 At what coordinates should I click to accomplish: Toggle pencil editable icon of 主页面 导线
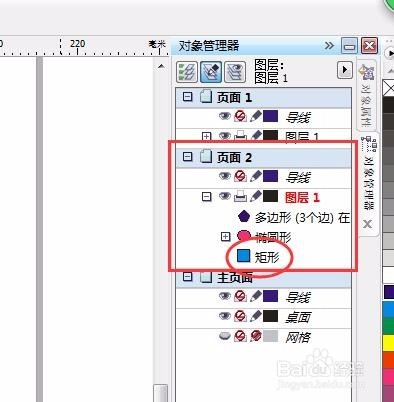(255, 296)
